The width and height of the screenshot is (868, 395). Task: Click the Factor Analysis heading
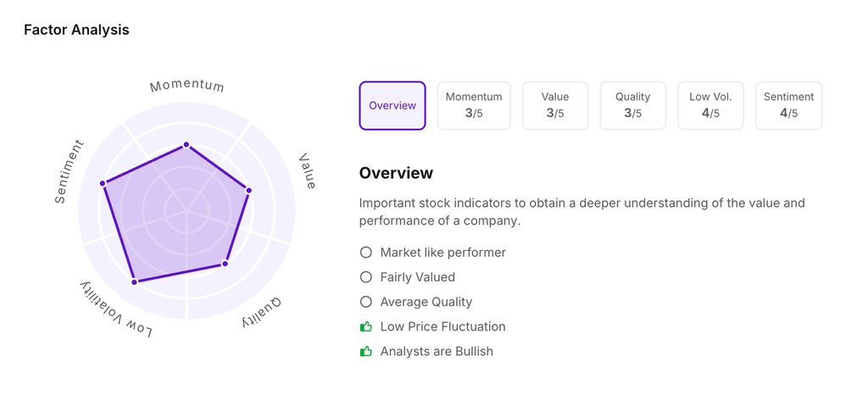(x=76, y=30)
